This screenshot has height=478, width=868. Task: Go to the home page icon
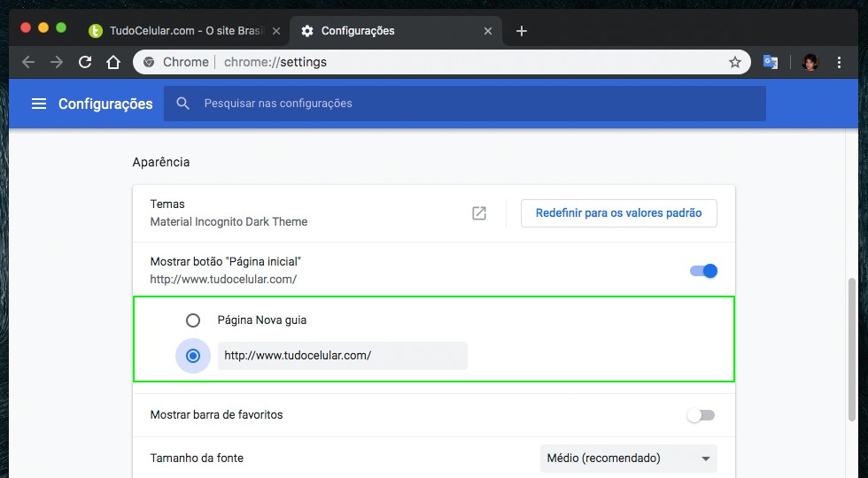(113, 62)
